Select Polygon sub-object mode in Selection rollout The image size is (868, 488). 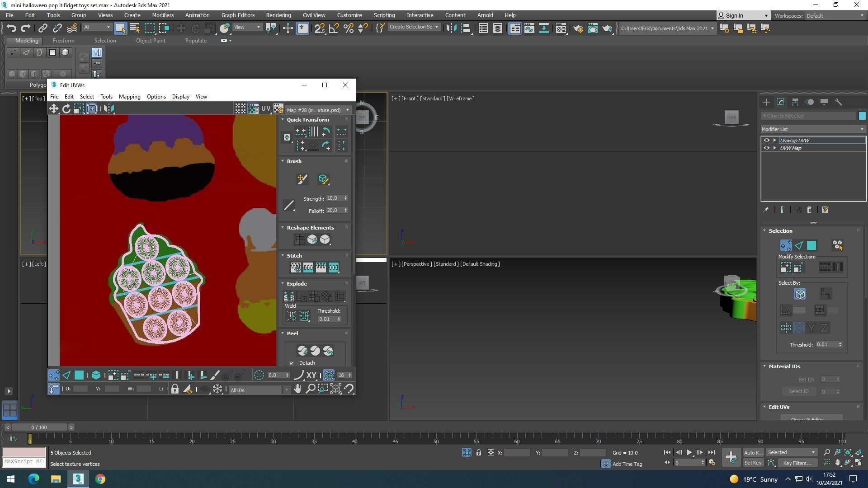pyautogui.click(x=811, y=245)
